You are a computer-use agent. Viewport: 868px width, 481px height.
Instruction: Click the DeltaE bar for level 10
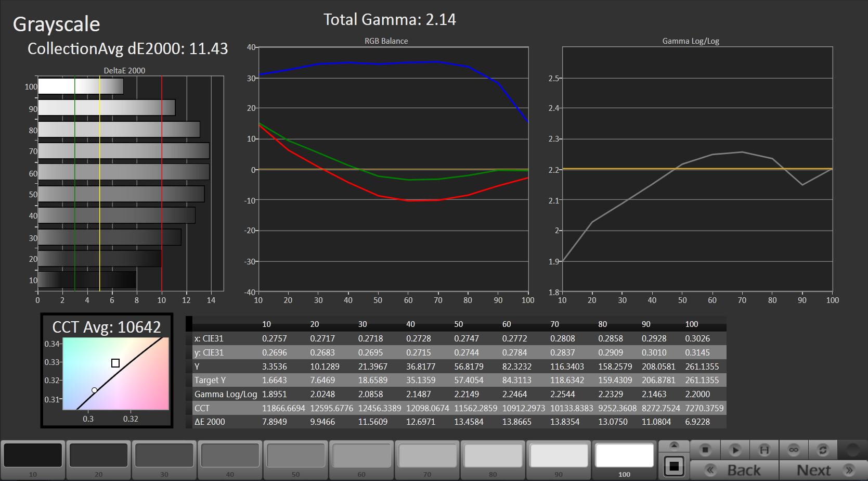point(87,280)
